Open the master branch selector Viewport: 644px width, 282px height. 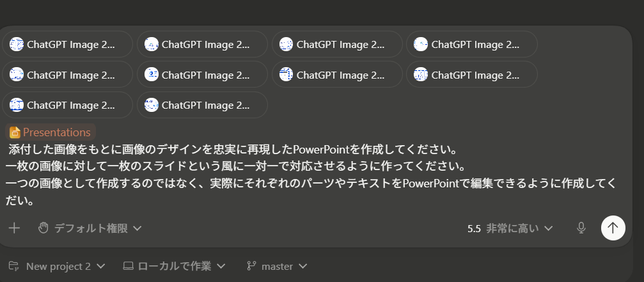(277, 267)
